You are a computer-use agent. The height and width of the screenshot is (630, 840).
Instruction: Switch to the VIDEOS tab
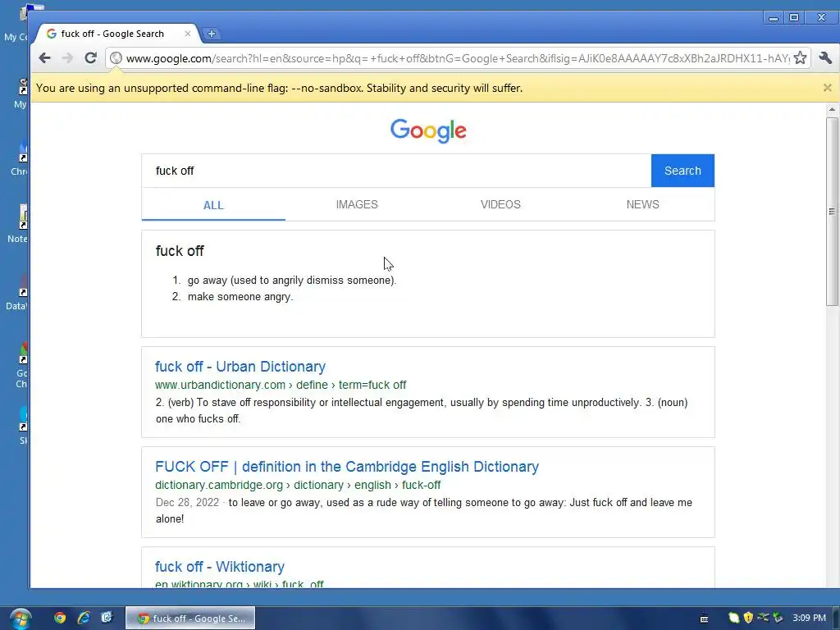point(500,204)
